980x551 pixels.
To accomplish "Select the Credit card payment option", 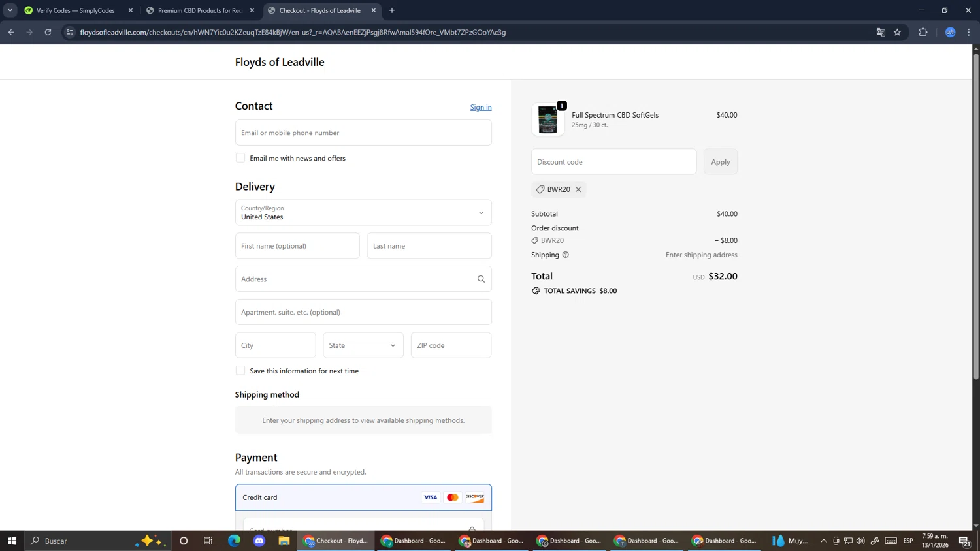I will (363, 497).
